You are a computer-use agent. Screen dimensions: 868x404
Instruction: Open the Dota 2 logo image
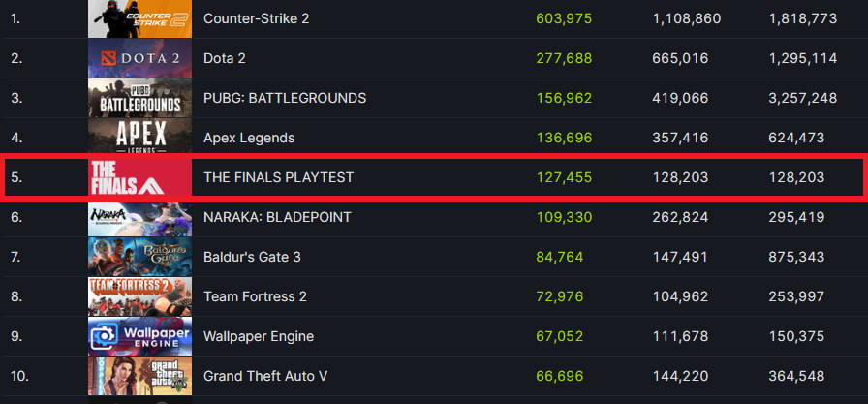[x=139, y=58]
